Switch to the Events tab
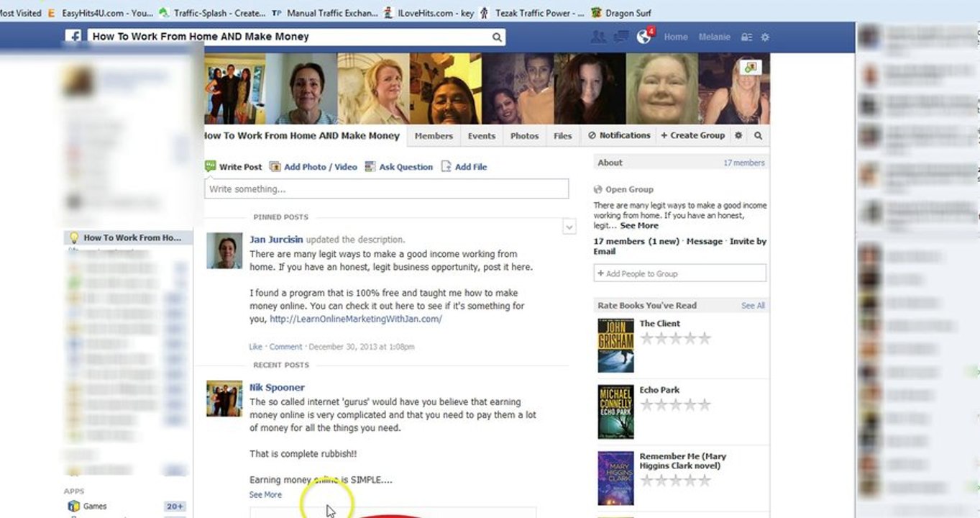Image resolution: width=980 pixels, height=518 pixels. pyautogui.click(x=481, y=135)
